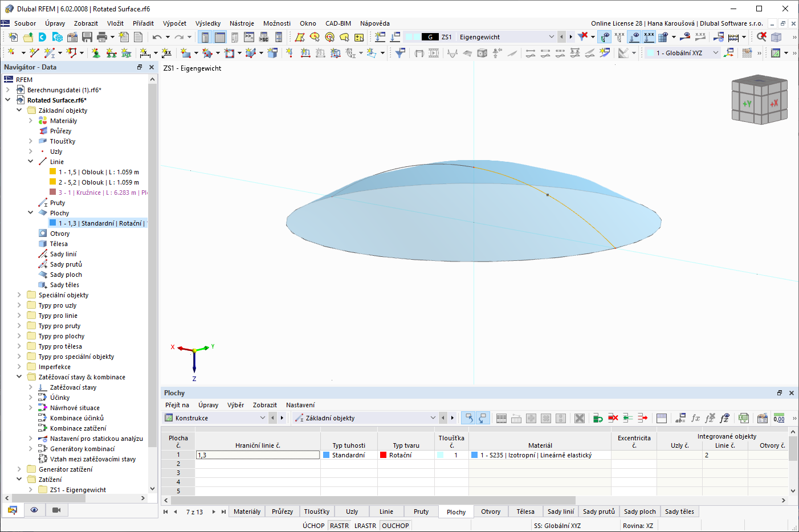Enable the RASTR snap toggle in status bar
Viewport: 799px width, 532px height.
[339, 525]
